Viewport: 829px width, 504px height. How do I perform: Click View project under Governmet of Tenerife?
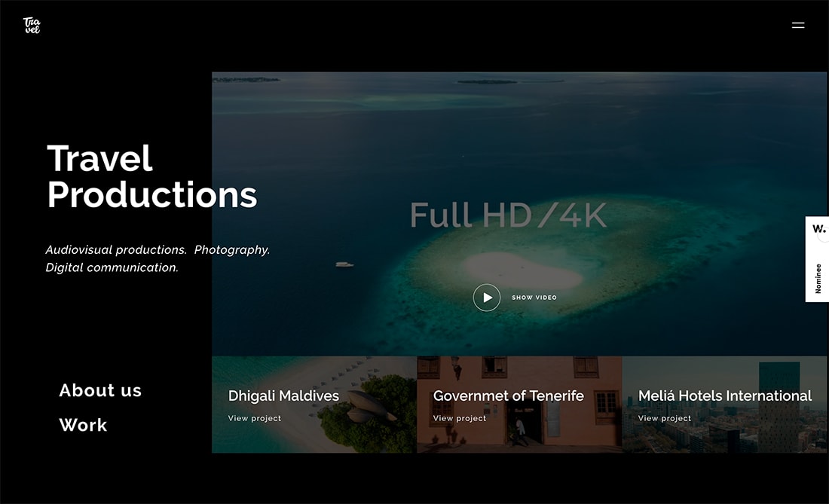click(x=460, y=418)
